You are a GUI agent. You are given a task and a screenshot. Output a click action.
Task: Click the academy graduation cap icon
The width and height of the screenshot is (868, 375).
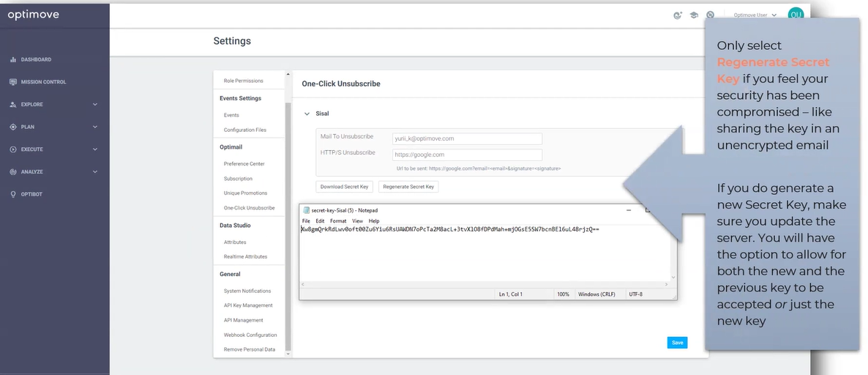(x=694, y=15)
